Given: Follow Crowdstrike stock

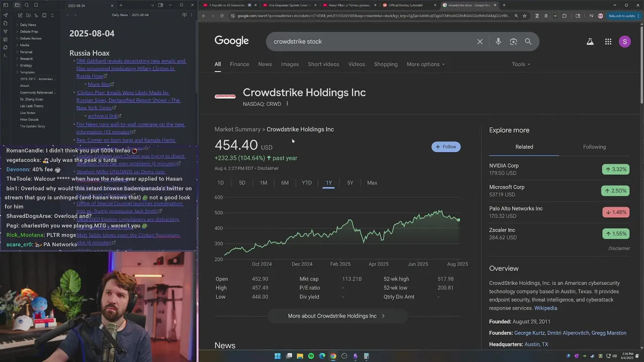Looking at the screenshot, I should point(446,147).
